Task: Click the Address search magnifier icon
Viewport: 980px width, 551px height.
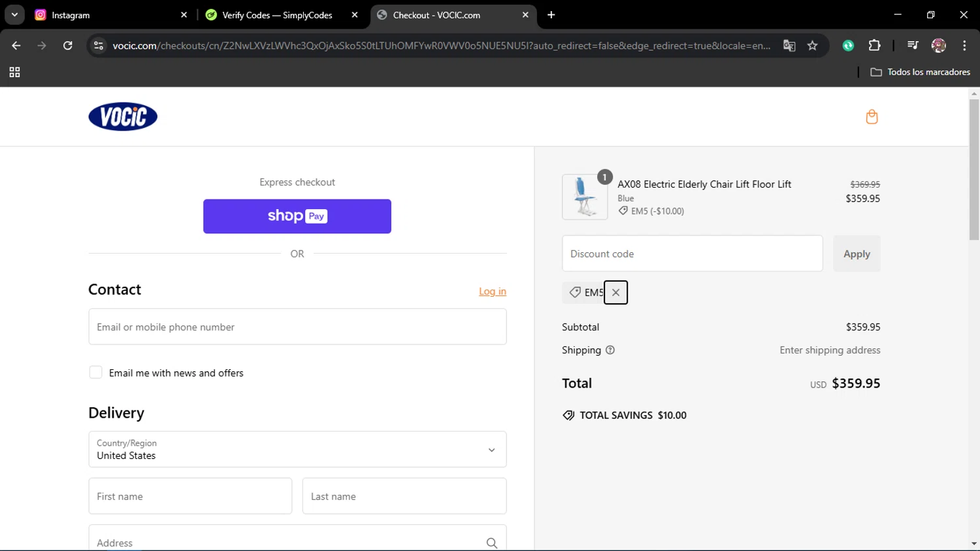Action: (x=492, y=543)
